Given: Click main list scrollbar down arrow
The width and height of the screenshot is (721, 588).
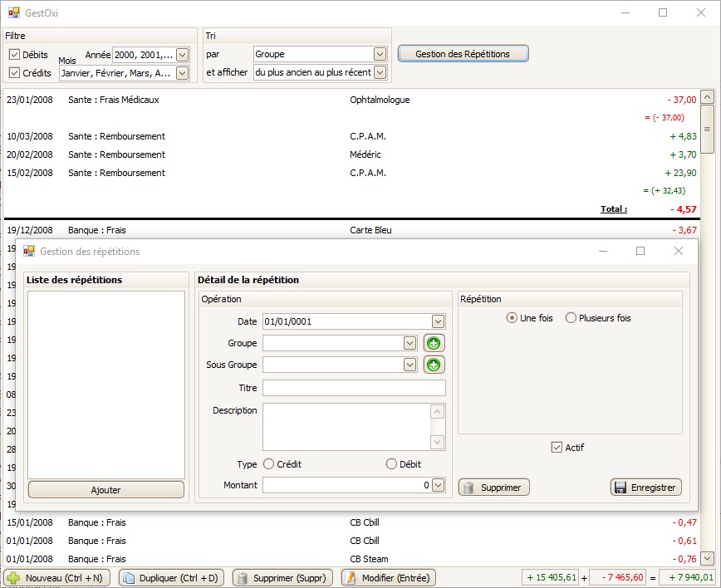Looking at the screenshot, I should (707, 558).
